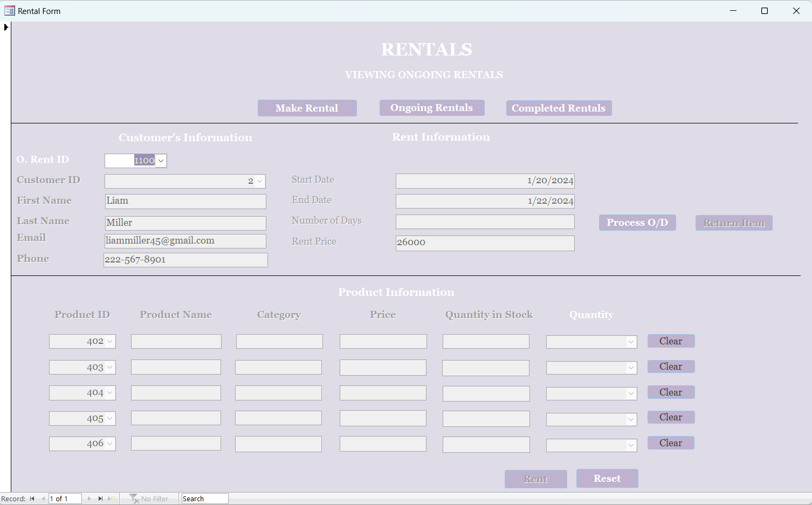Open Product ID 402 dropdown arrow
Screen dimensions: 812x505
(x=110, y=341)
